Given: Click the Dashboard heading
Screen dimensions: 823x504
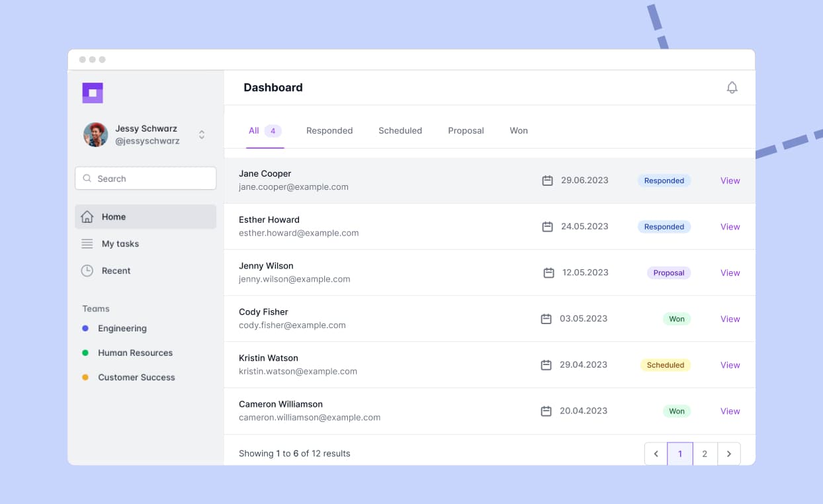Looking at the screenshot, I should coord(273,87).
